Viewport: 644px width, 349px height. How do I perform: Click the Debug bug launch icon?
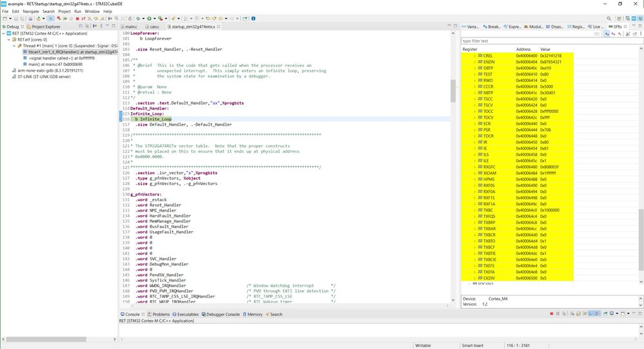(137, 19)
